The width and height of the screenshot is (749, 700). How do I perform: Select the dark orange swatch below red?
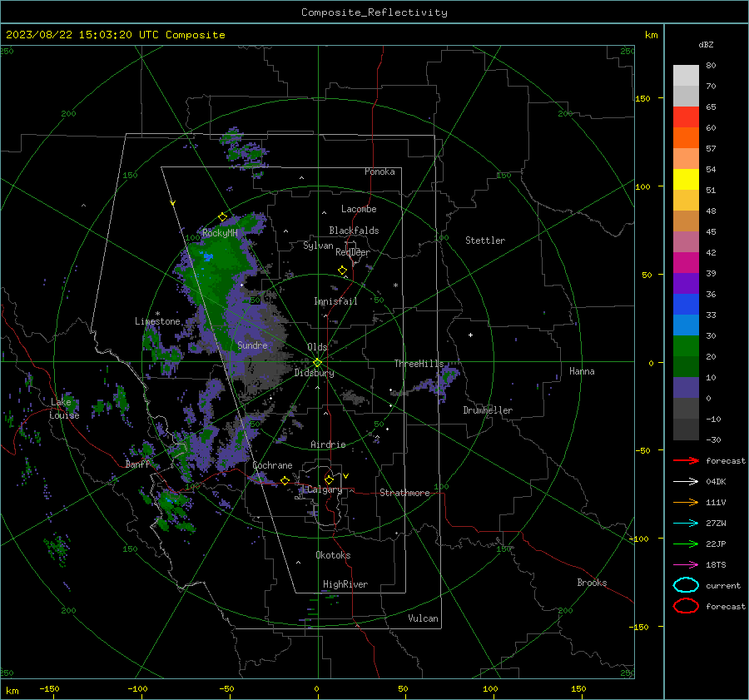pos(686,138)
